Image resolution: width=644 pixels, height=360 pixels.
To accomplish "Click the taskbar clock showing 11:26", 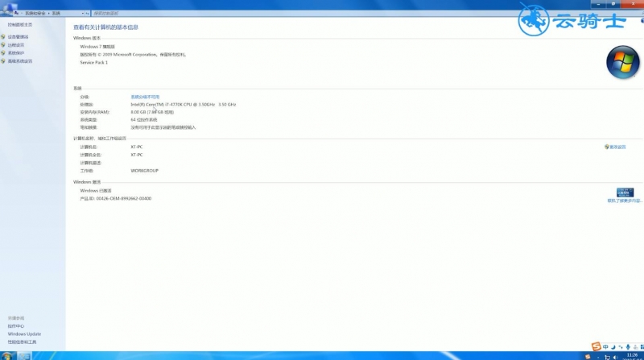I will point(632,356).
